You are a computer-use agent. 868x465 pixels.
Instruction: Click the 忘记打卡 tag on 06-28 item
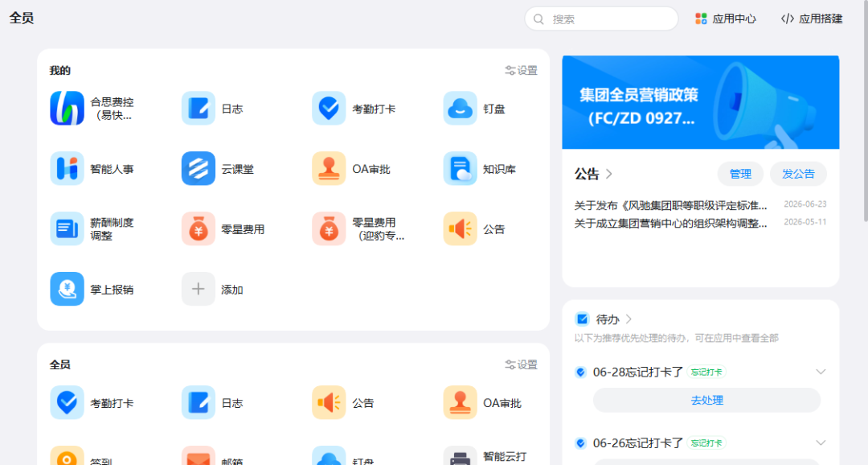[706, 372]
